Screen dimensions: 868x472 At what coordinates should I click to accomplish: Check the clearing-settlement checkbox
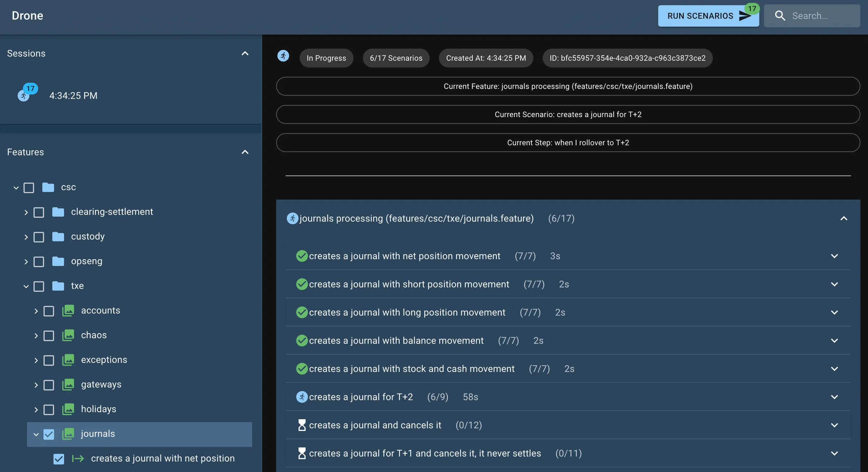[39, 212]
